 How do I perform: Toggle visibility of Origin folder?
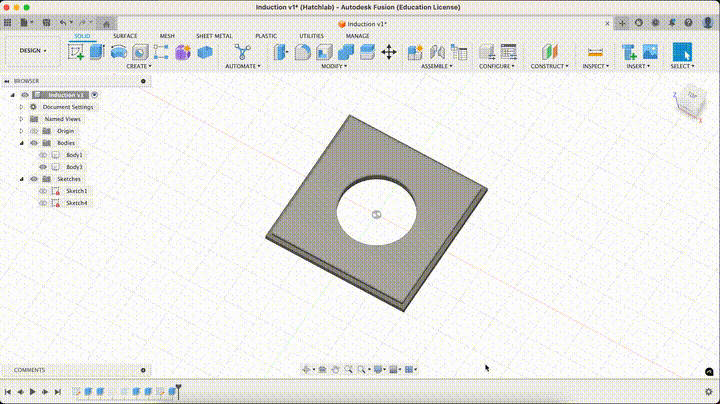tap(34, 131)
